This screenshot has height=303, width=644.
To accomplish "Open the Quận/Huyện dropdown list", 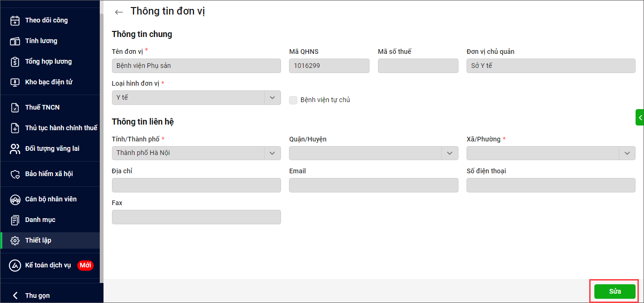I will (450, 153).
